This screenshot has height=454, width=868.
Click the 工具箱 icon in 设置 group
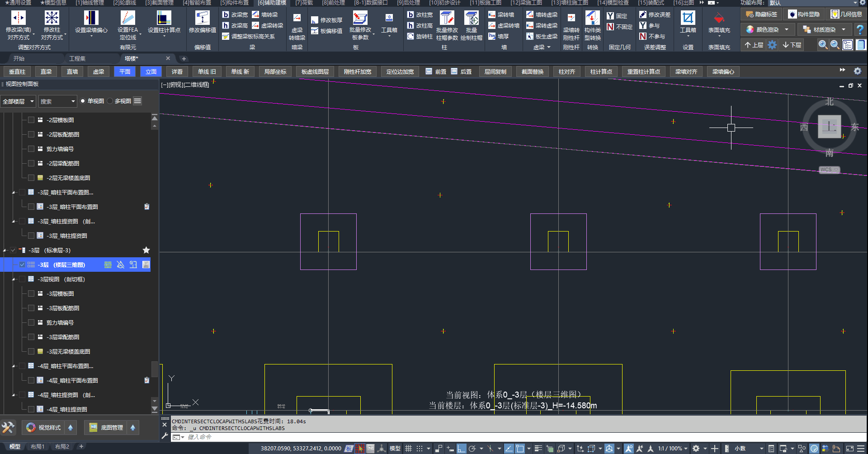688,18
